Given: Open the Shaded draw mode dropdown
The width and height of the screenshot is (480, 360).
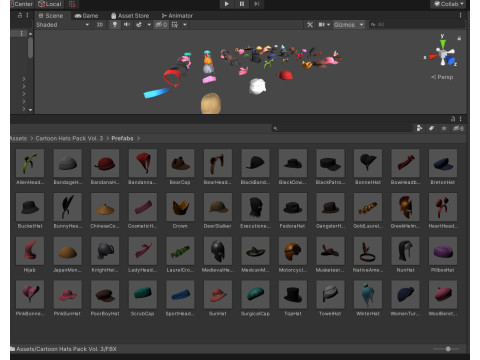Looking at the screenshot, I should pos(63,25).
